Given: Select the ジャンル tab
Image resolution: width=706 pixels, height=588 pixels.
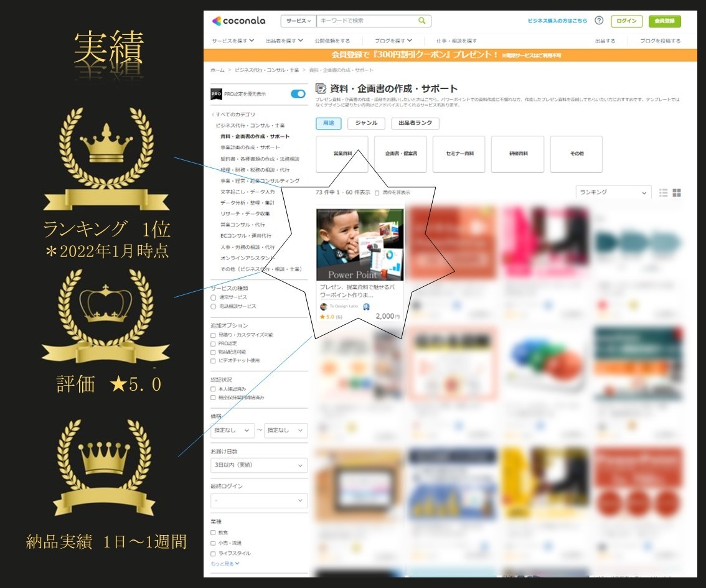Looking at the screenshot, I should (x=366, y=123).
